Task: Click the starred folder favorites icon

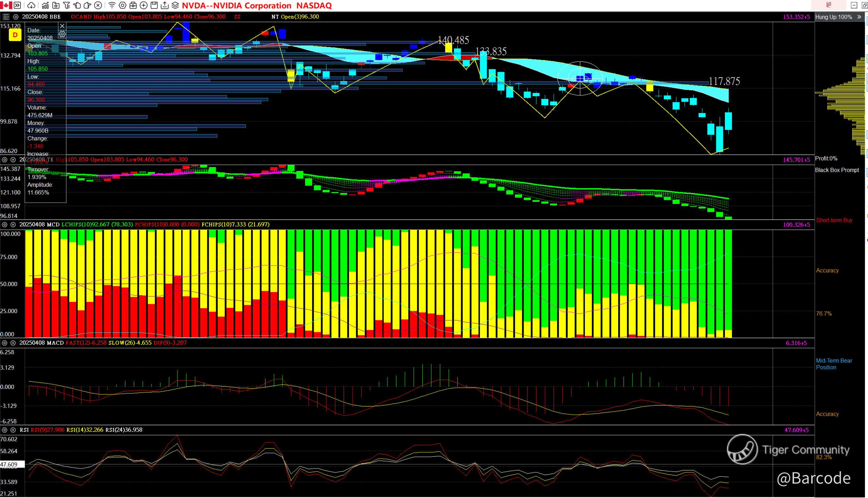Action: click(x=56, y=6)
